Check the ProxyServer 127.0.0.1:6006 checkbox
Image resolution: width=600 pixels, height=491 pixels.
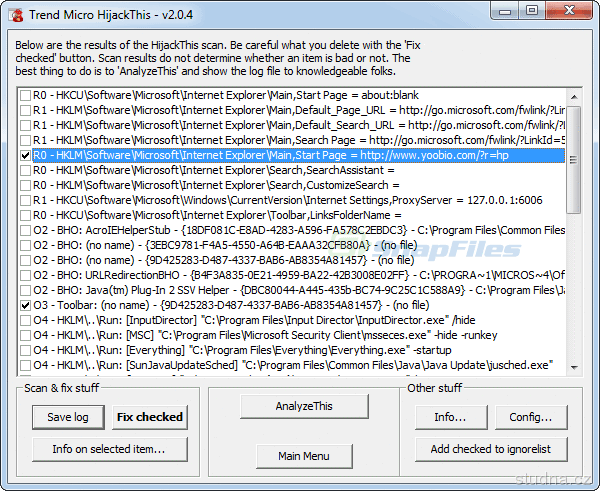(25, 200)
